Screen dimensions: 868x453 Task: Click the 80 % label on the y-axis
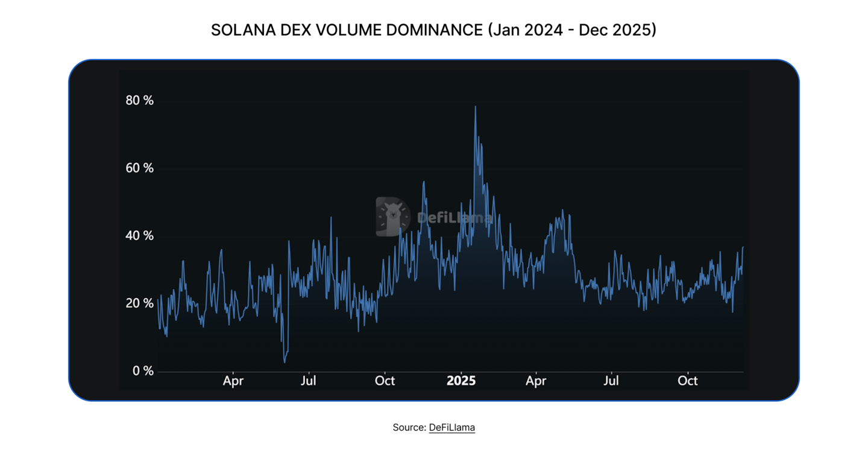139,100
